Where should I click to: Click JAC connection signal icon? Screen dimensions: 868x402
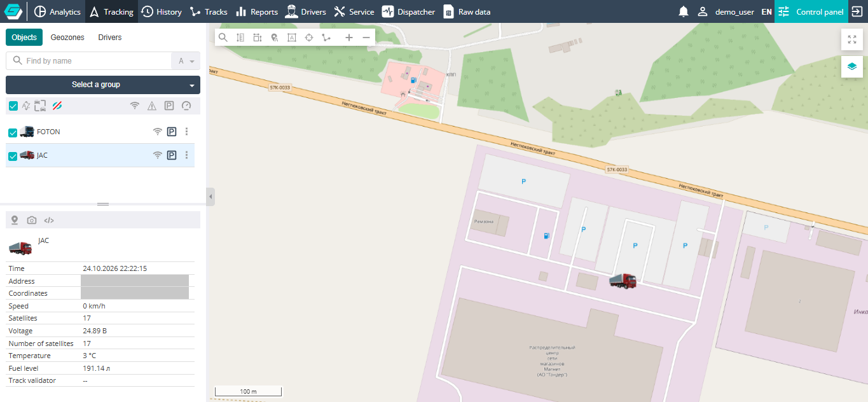[x=158, y=155]
